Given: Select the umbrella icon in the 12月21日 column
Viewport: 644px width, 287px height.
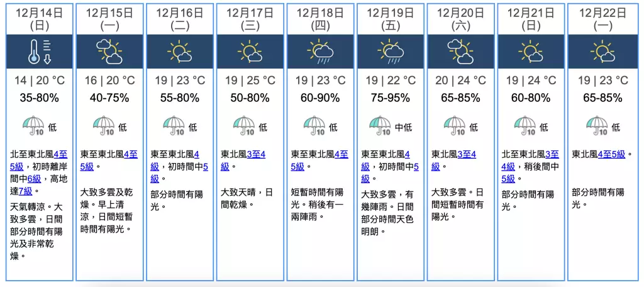Looking at the screenshot, I should [x=524, y=126].
